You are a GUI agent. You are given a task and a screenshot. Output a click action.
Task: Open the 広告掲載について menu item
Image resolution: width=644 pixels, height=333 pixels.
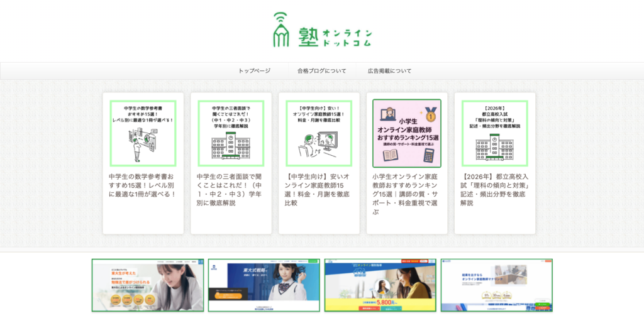coord(390,71)
